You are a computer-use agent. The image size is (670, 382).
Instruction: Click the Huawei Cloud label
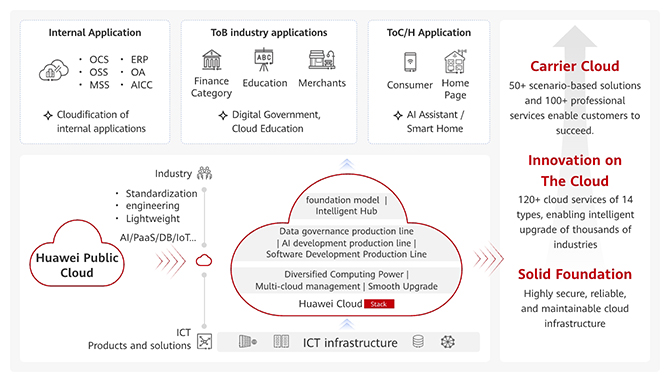coord(330,304)
